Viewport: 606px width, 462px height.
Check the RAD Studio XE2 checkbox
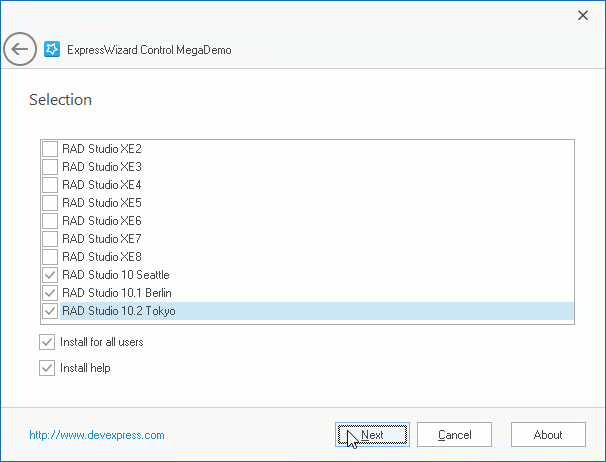click(50, 149)
